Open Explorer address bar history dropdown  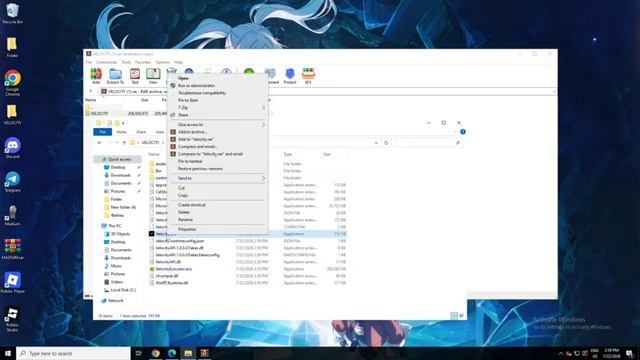click(x=376, y=143)
